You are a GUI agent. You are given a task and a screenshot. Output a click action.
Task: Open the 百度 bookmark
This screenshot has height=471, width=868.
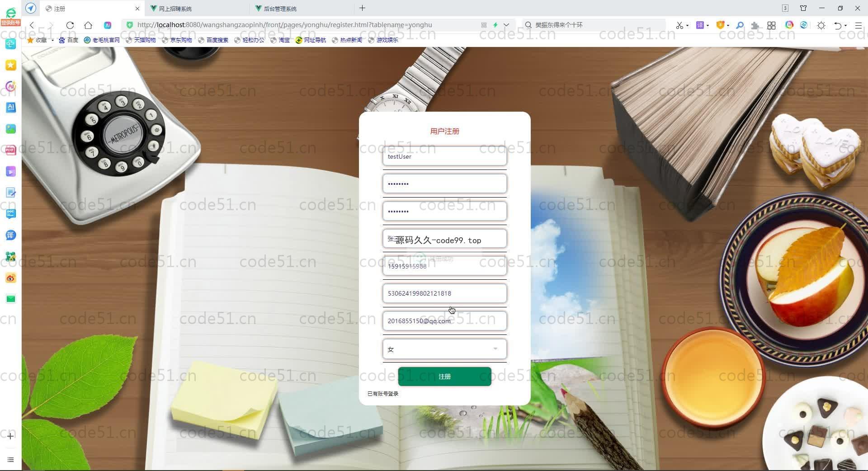(68, 40)
